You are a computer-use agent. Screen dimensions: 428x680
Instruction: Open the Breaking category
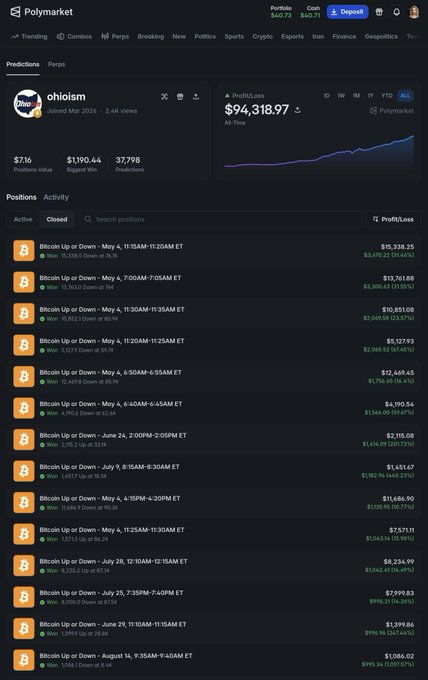(x=150, y=36)
